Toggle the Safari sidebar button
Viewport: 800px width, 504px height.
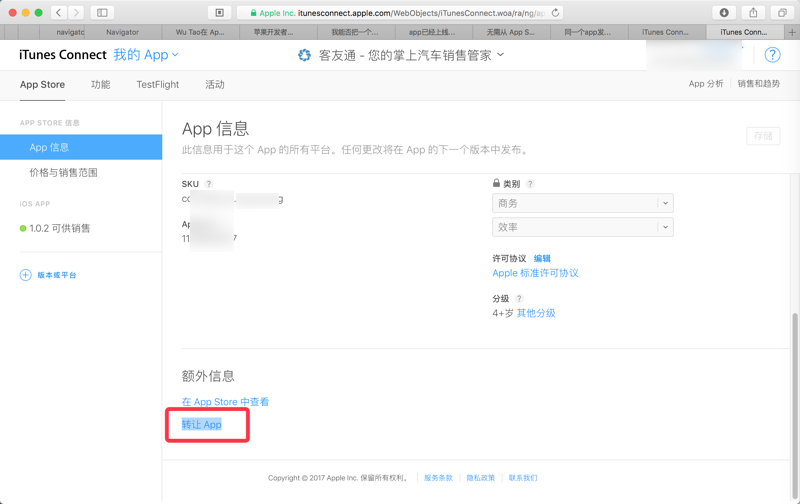click(102, 13)
